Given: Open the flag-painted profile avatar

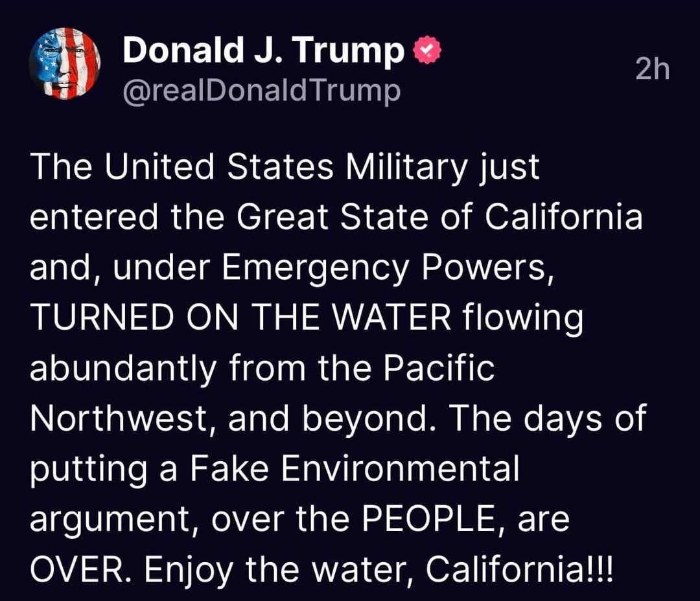Looking at the screenshot, I should point(64,63).
